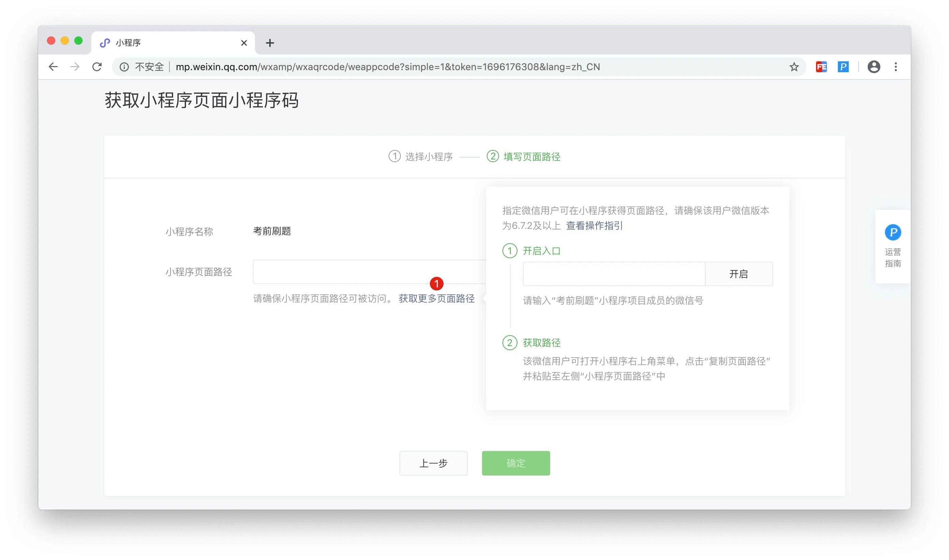Open the 查看操作指引 link
The image size is (949, 560).
594,225
